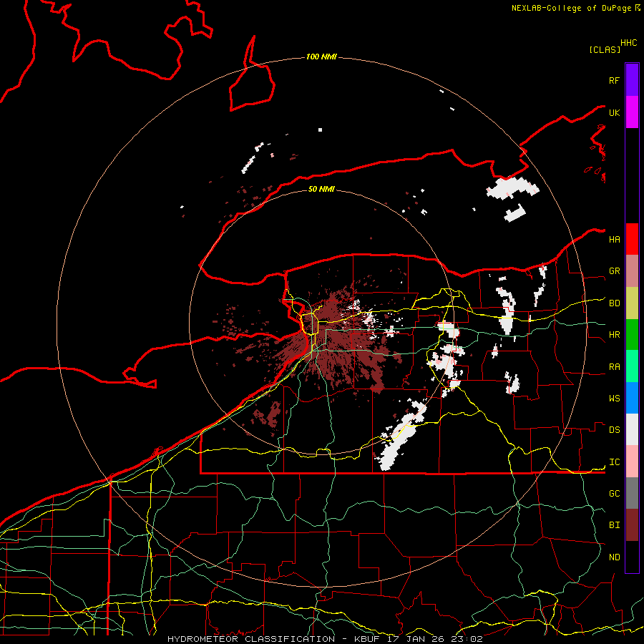Click the BI legend label
This screenshot has height=644, width=644.
[x=614, y=525]
